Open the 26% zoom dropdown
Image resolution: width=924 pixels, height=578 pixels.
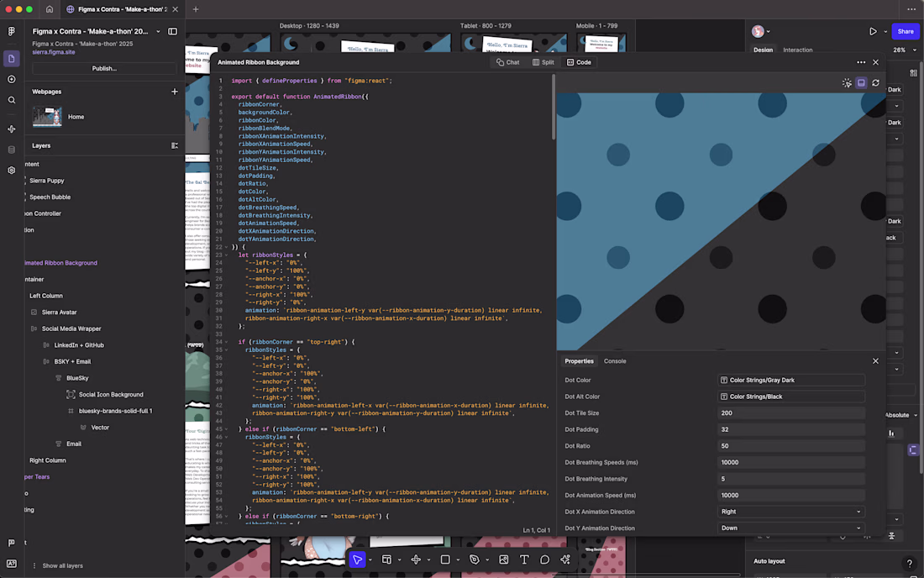point(906,50)
